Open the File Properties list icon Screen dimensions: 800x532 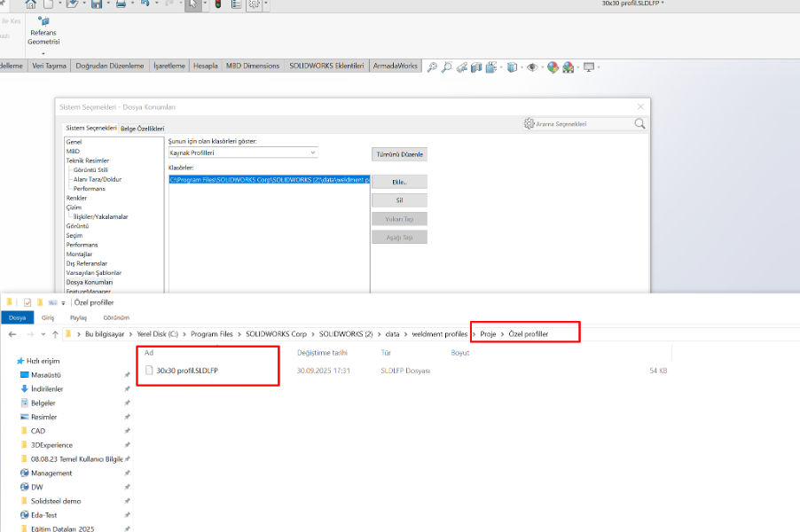click(236, 4)
